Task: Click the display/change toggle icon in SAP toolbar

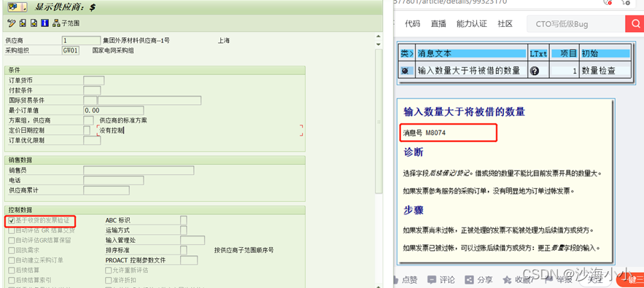Action: tap(11, 23)
